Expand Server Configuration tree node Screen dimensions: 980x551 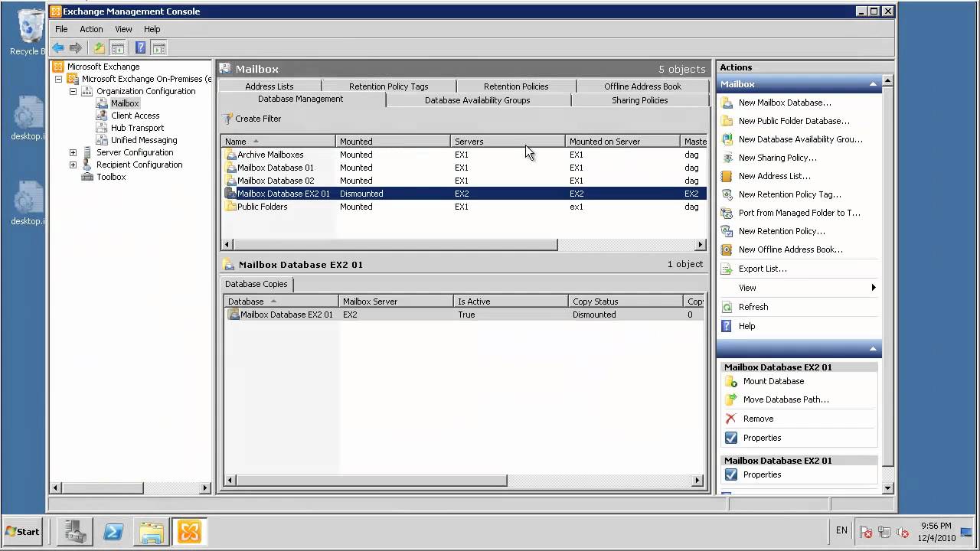73,152
